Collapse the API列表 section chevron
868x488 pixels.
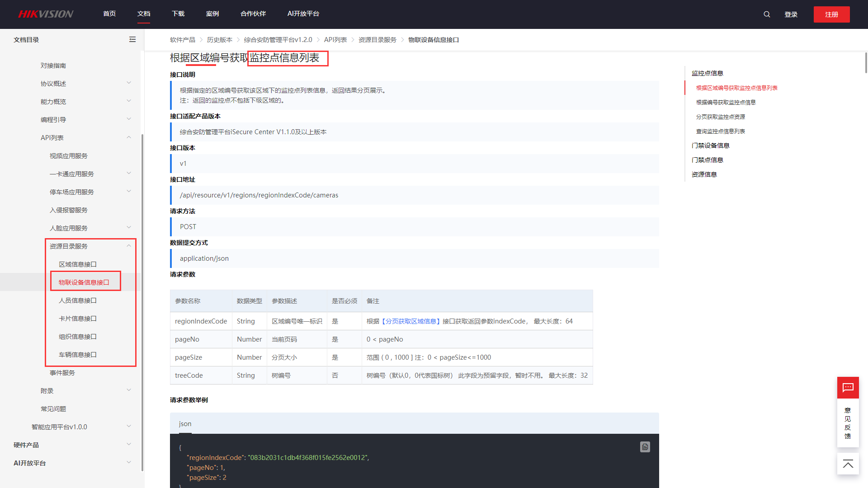point(128,137)
